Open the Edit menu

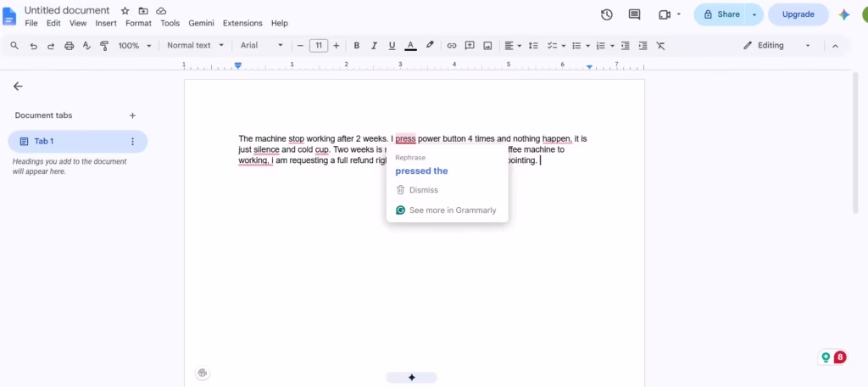point(53,23)
